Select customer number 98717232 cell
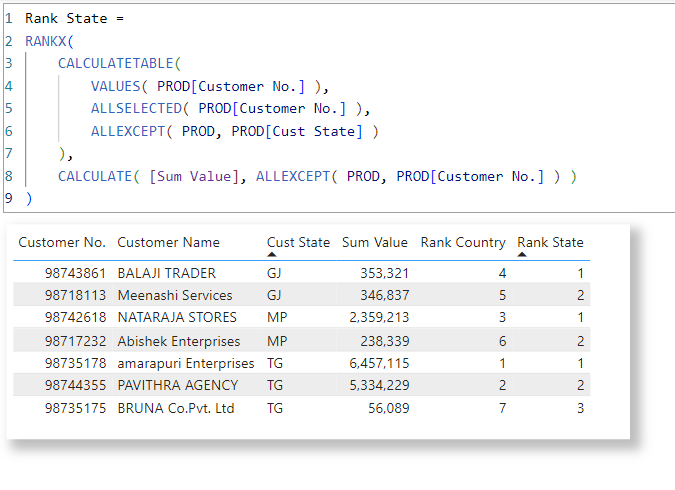 click(75, 341)
